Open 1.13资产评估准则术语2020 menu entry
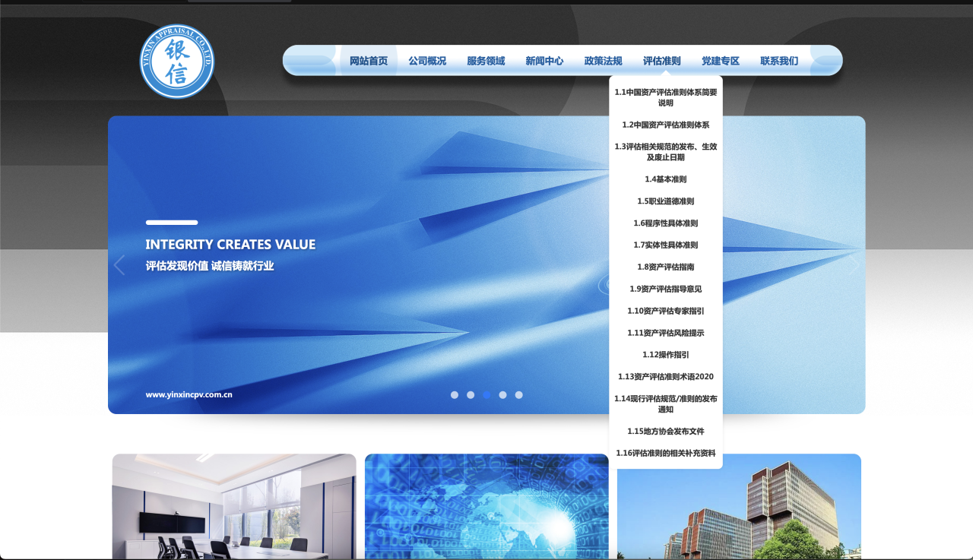This screenshot has width=973, height=560. tap(666, 377)
